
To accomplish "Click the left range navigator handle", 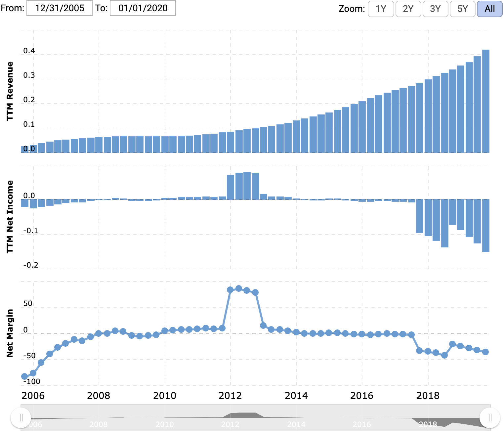I will click(x=21, y=418).
